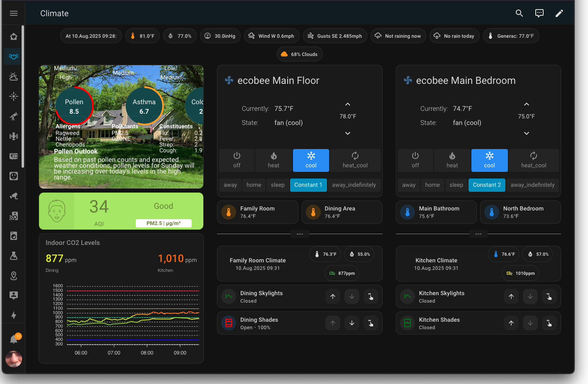Screen dimensions: 588x384
Task: Select the Climate view sidebar icon
Action: pyautogui.click(x=14, y=56)
